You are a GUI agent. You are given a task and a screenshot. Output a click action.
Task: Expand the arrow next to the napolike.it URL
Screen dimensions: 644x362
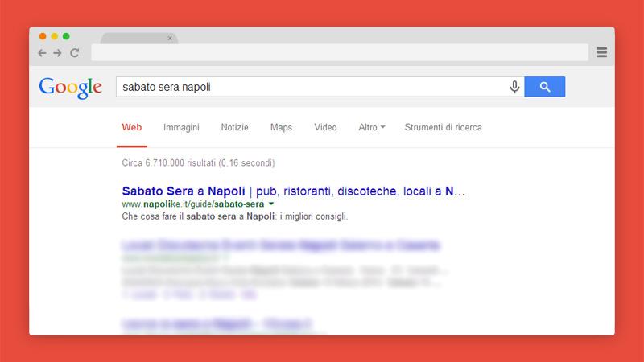coord(271,204)
